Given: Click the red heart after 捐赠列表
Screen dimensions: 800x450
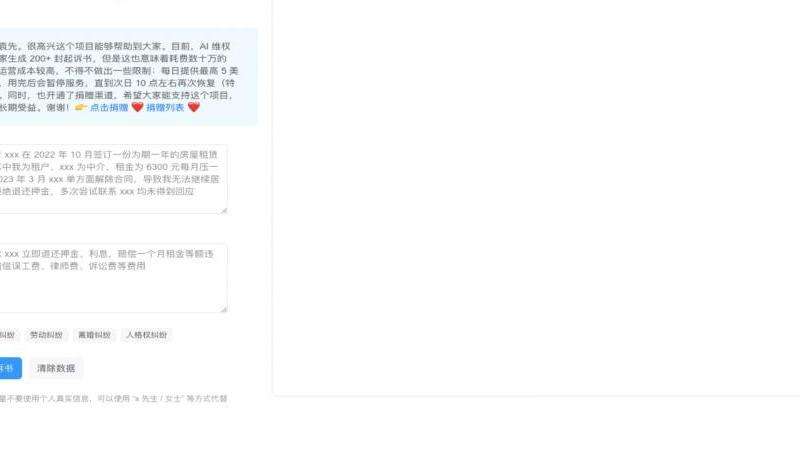Looking at the screenshot, I should pyautogui.click(x=193, y=107).
